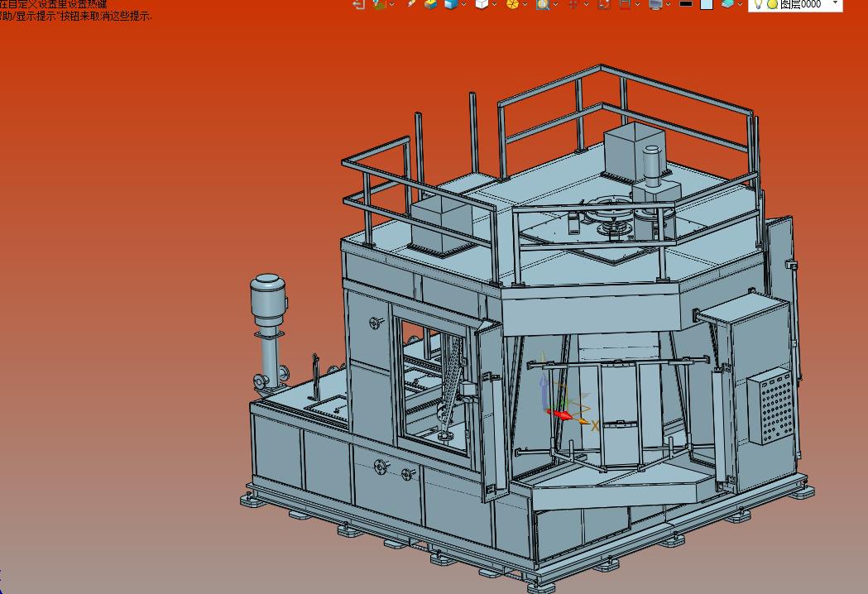The height and width of the screenshot is (594, 868).
Task: Click the red rotate view icon
Action: [x=604, y=4]
